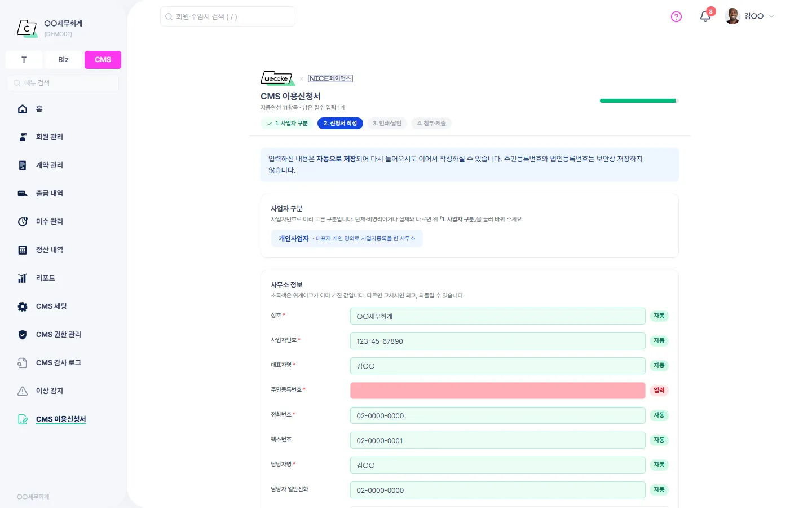Screen dimensions: 812x508
Task: Click the 자동 badge on the 담당자명 row
Action: 659,465
